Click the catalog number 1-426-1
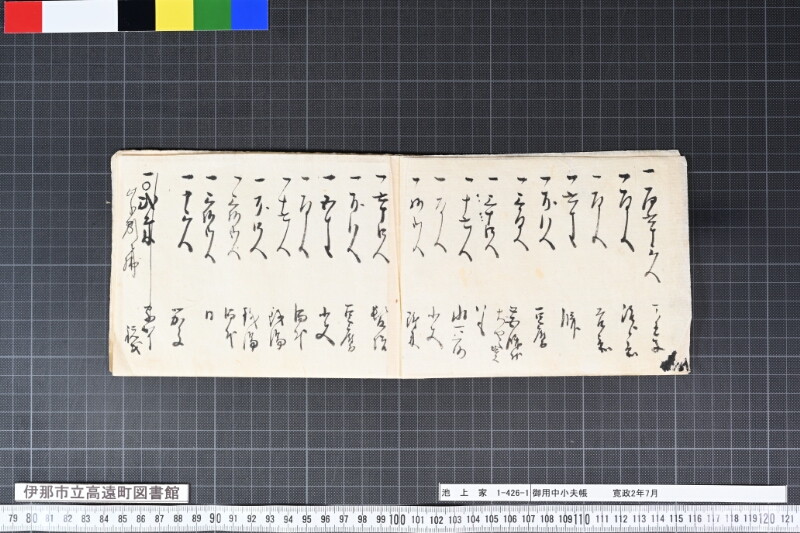 coord(512,493)
